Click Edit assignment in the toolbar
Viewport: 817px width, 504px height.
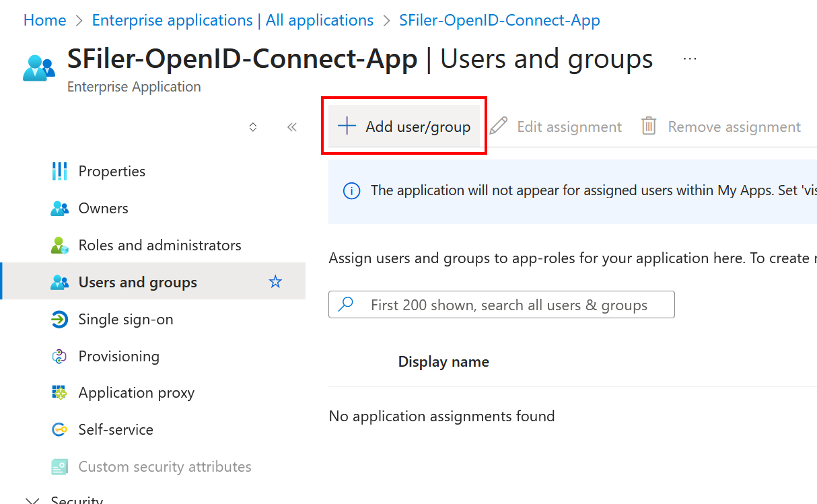pos(569,126)
